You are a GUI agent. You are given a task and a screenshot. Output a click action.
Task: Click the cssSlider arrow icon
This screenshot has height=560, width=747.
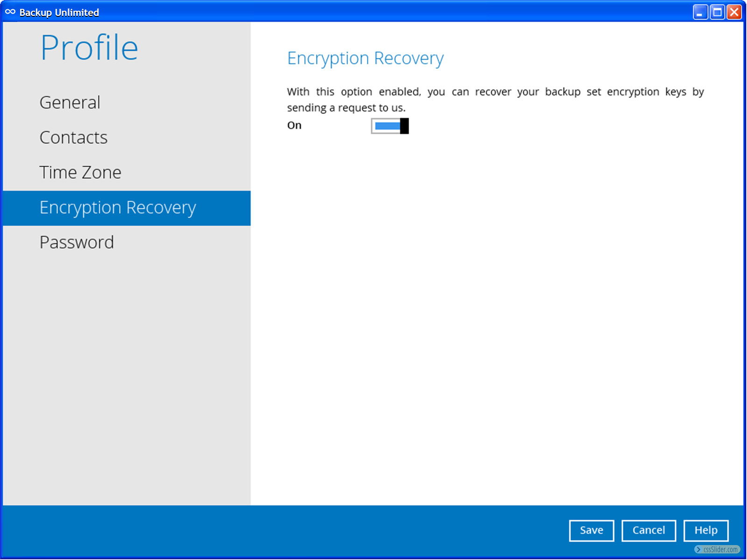point(698,549)
